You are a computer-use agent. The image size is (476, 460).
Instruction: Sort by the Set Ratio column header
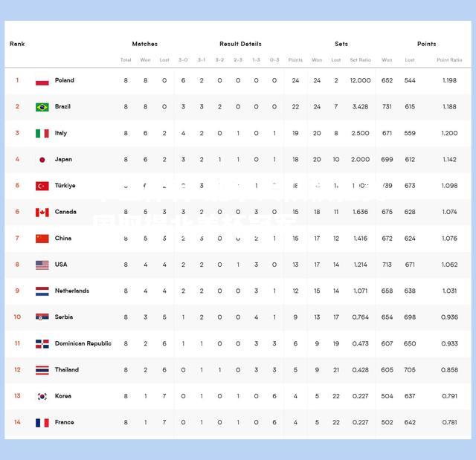[x=360, y=60]
